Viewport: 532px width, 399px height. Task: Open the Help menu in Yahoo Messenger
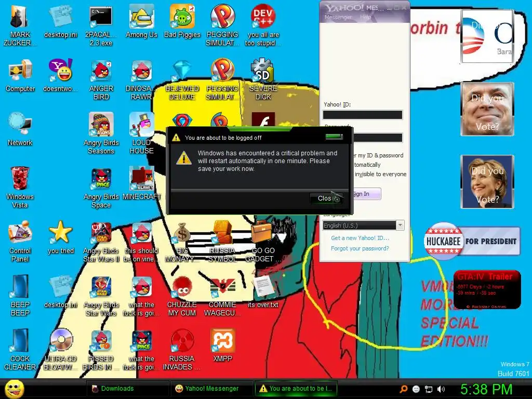point(365,17)
